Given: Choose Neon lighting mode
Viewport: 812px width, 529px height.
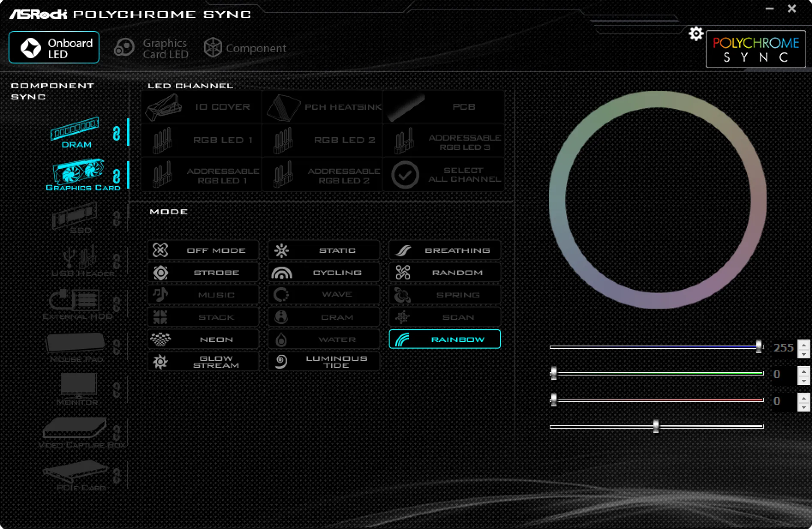Looking at the screenshot, I should 203,339.
